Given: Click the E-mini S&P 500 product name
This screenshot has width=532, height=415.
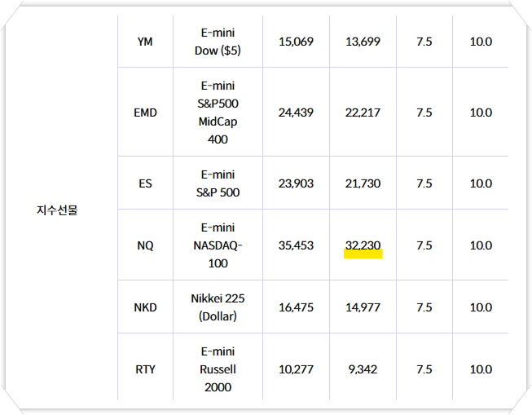Looking at the screenshot, I should (218, 183).
